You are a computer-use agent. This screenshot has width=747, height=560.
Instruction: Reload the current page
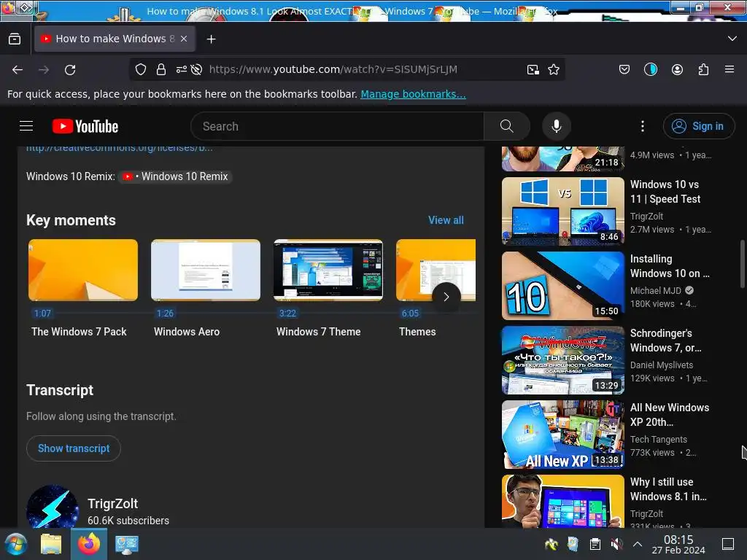coord(70,69)
